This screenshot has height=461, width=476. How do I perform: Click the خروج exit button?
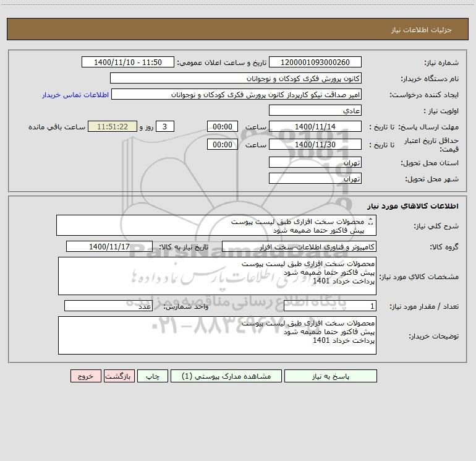click(85, 376)
